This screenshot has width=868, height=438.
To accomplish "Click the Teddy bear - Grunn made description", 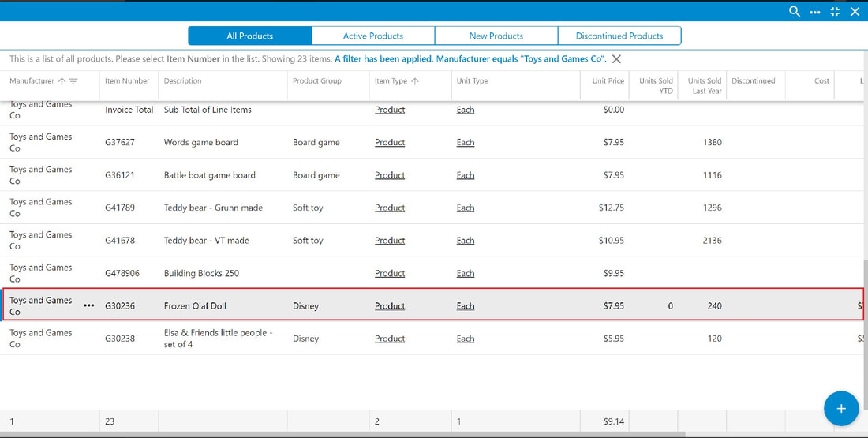I will 213,208.
